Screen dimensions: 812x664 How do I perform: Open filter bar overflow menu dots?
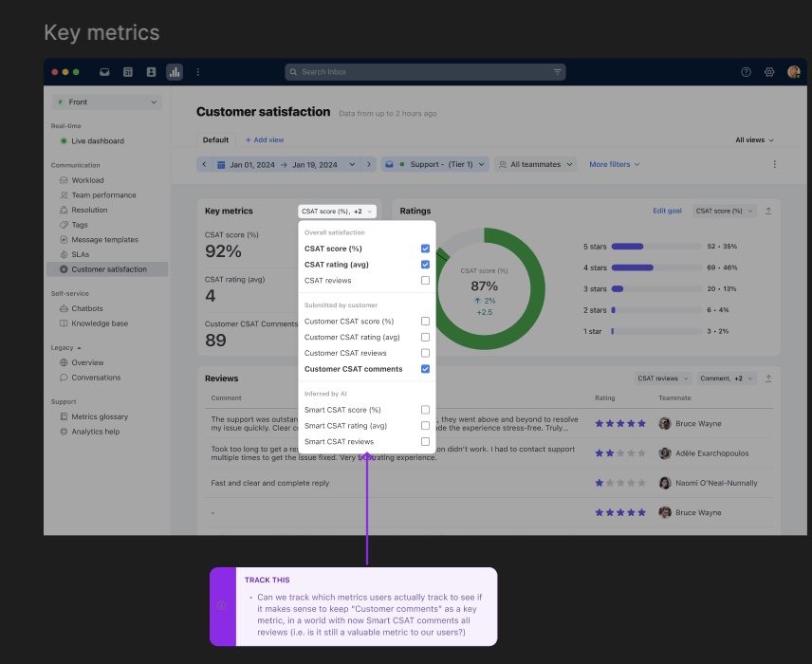(774, 164)
